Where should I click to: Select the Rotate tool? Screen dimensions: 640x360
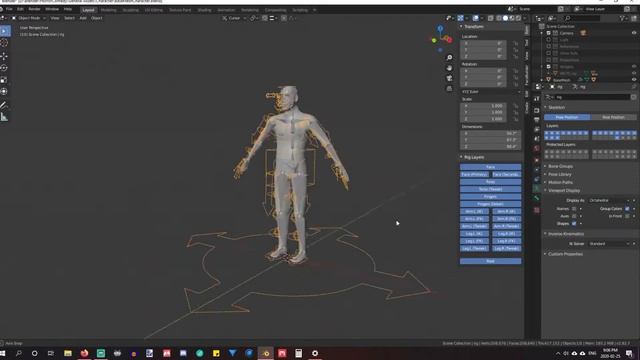[x=4, y=68]
